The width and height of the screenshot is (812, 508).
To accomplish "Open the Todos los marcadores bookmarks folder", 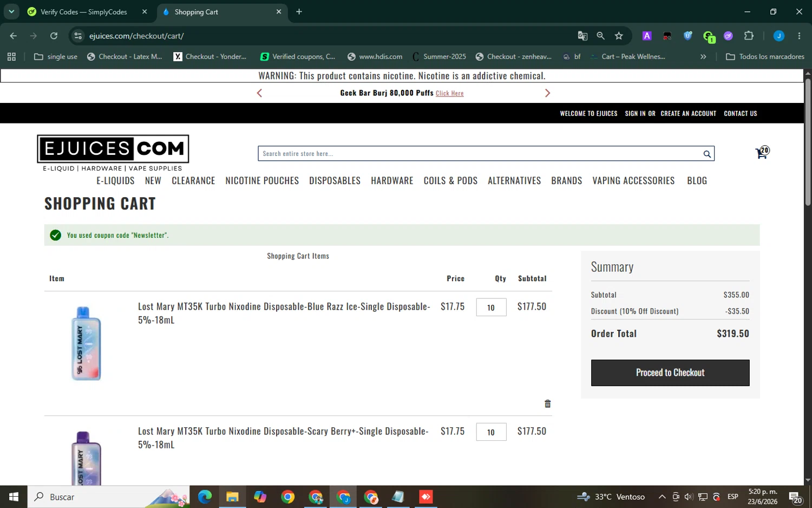I will (x=765, y=56).
